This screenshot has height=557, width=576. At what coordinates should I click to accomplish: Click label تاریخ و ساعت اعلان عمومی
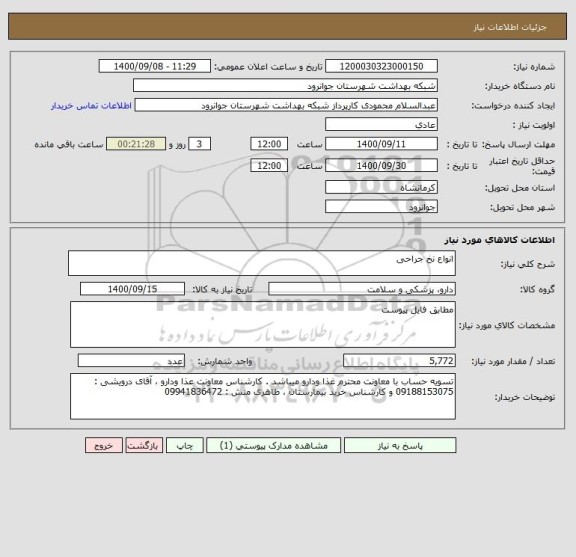268,67
